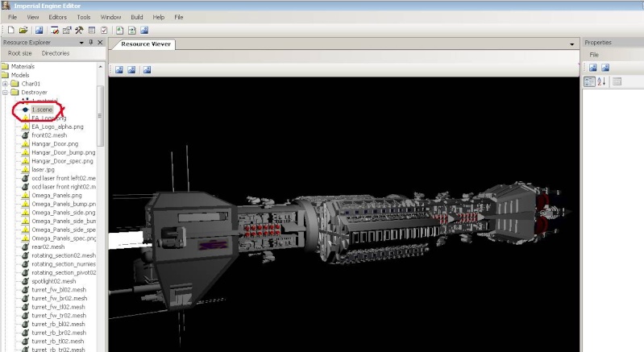
Task: Expand the Char01 folder
Action: point(6,84)
